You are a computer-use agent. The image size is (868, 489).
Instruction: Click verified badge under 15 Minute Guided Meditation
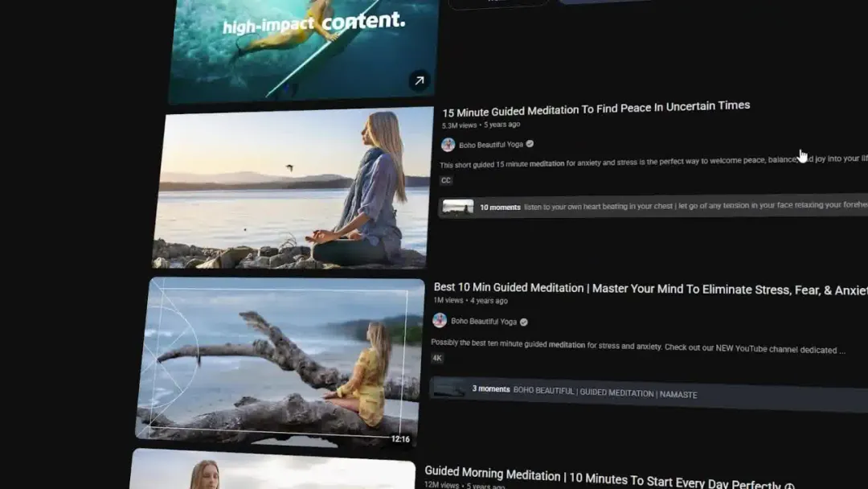pos(530,145)
